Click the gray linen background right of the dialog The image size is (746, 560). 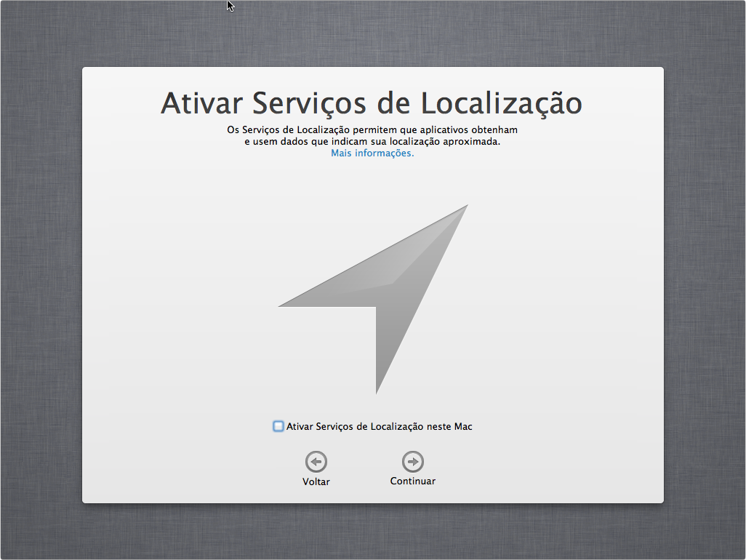(704, 291)
